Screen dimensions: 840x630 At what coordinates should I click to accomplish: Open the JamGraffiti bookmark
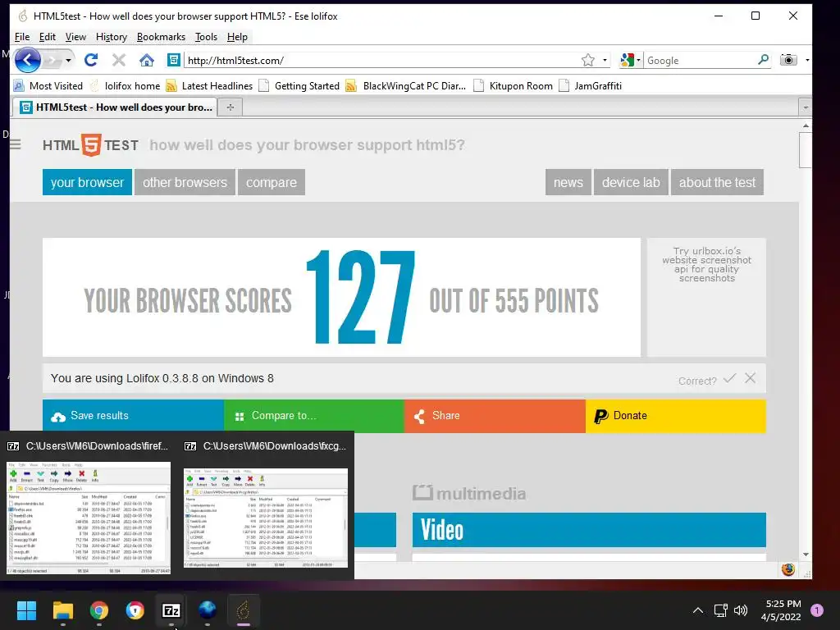(x=591, y=85)
